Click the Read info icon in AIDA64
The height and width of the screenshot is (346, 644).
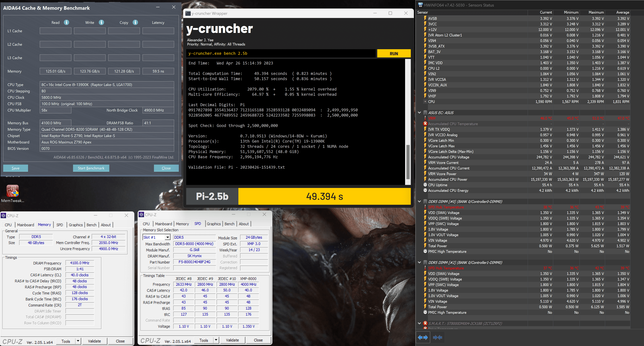pyautogui.click(x=66, y=22)
